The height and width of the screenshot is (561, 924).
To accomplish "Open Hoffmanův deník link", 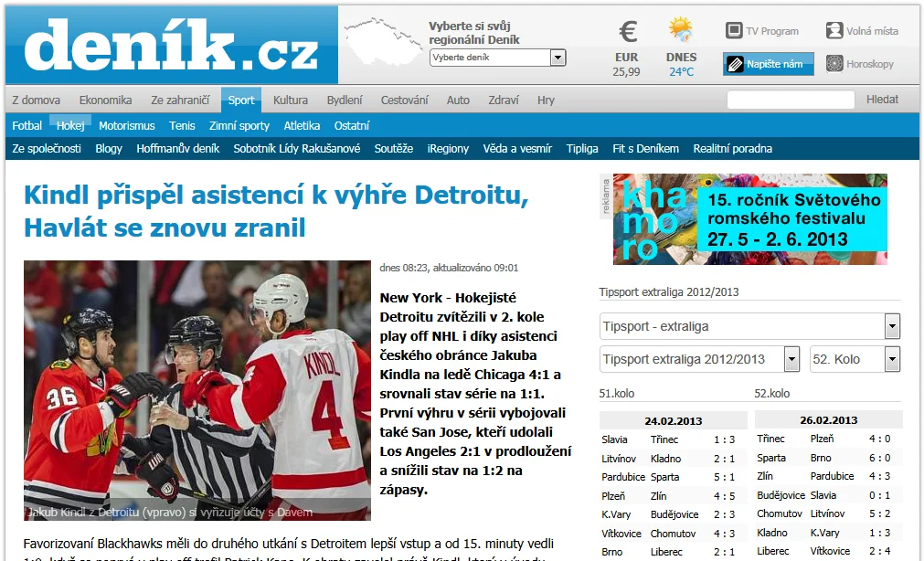I will pyautogui.click(x=178, y=148).
